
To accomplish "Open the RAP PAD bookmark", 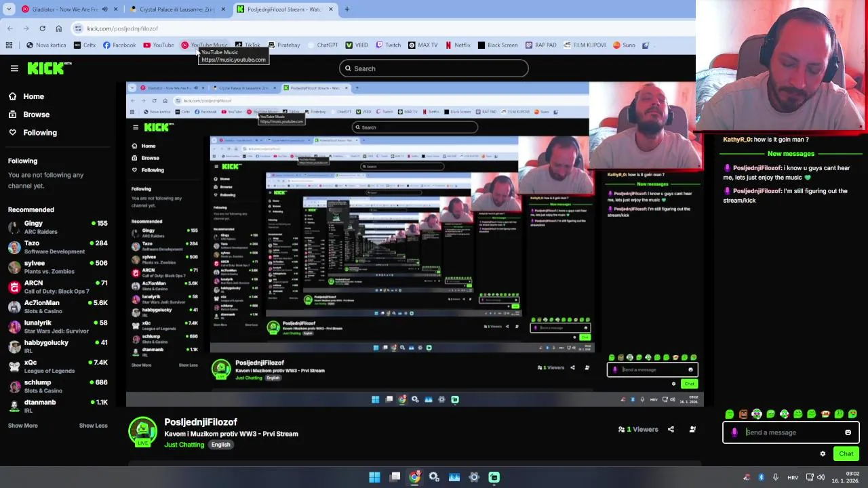I will (x=540, y=45).
